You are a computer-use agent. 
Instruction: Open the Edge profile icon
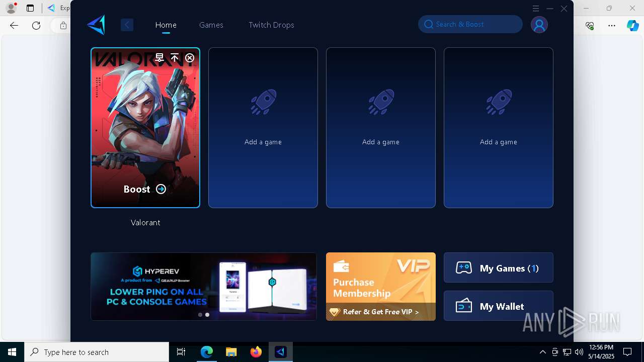[11, 8]
